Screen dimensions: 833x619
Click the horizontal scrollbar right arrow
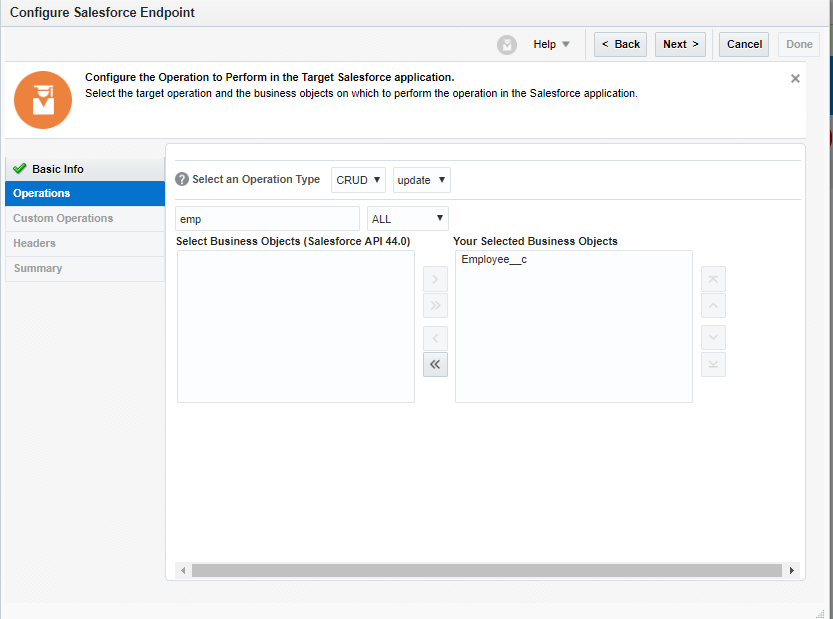[792, 570]
